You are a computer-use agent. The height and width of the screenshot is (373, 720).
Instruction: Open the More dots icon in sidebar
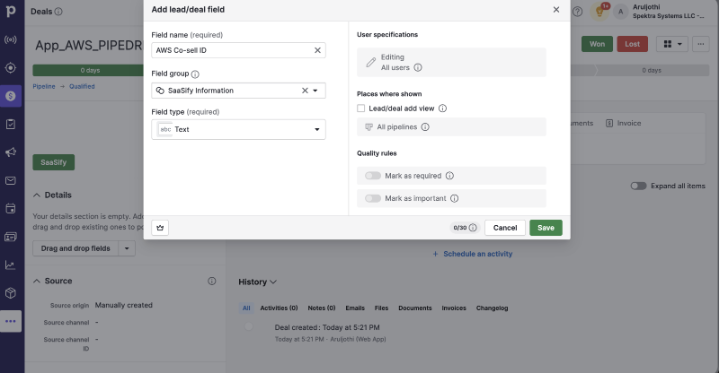11,321
